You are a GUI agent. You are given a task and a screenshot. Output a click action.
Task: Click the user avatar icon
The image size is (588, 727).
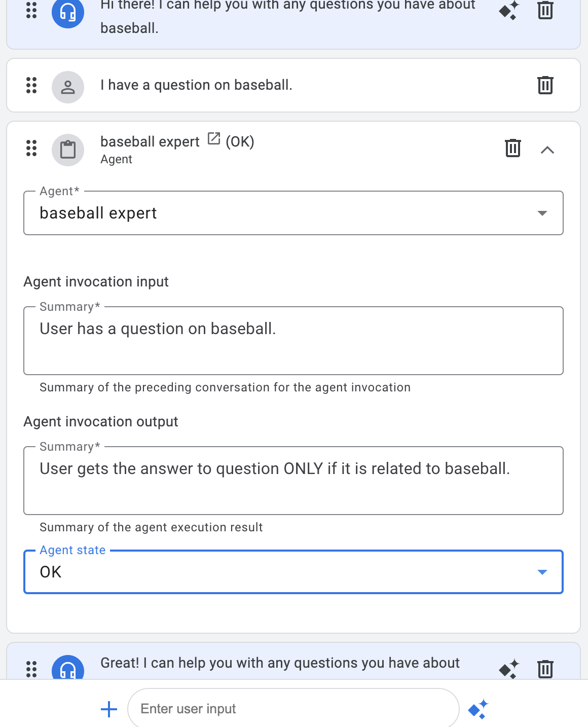(x=68, y=87)
